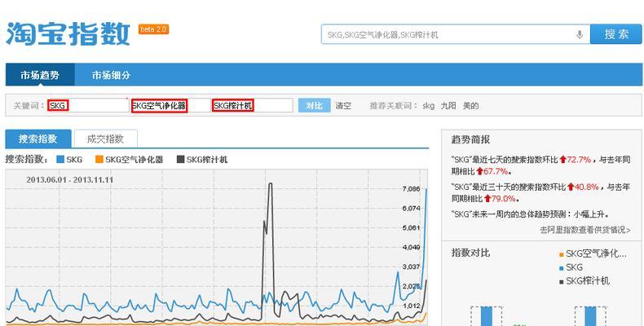Click the 67.7% year-over-year value
This screenshot has height=326, width=644.
coord(496,171)
